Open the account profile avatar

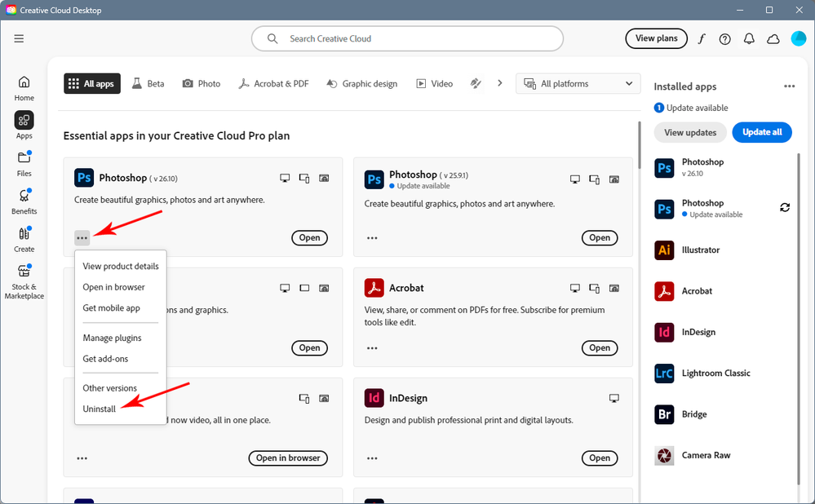[x=798, y=38]
